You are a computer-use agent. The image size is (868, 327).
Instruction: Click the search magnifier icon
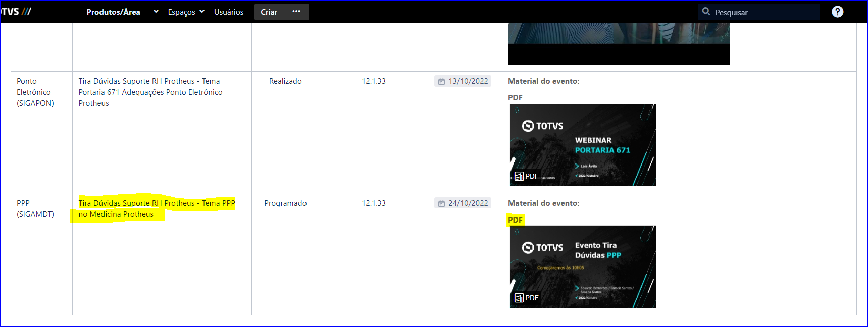(706, 11)
